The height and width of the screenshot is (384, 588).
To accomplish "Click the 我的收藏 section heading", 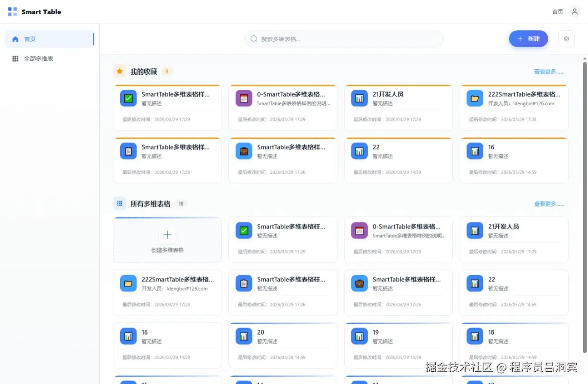I will [144, 72].
